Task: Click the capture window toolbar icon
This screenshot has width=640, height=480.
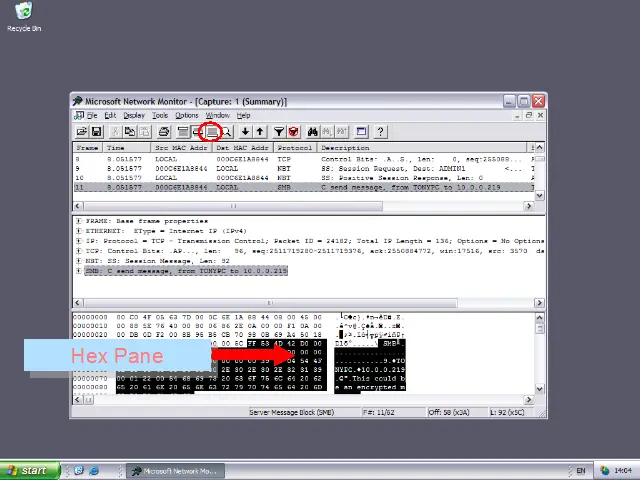Action: click(361, 131)
